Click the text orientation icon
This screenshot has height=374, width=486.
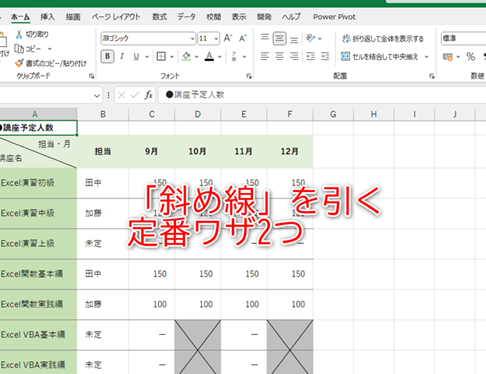(311, 38)
